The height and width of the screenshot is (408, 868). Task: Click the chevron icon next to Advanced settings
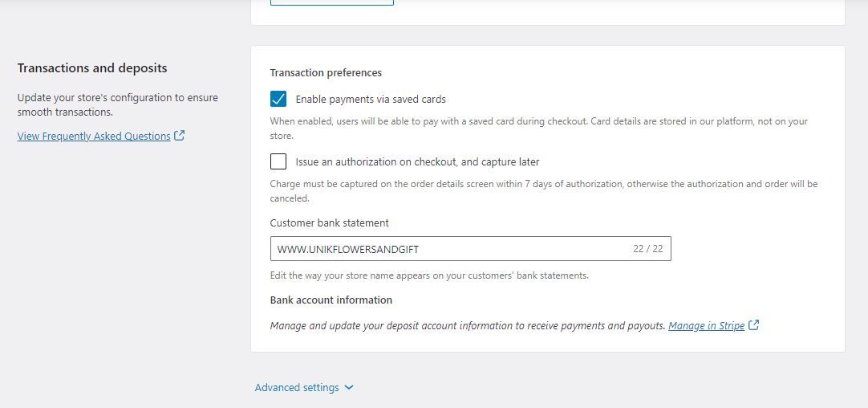pyautogui.click(x=349, y=387)
